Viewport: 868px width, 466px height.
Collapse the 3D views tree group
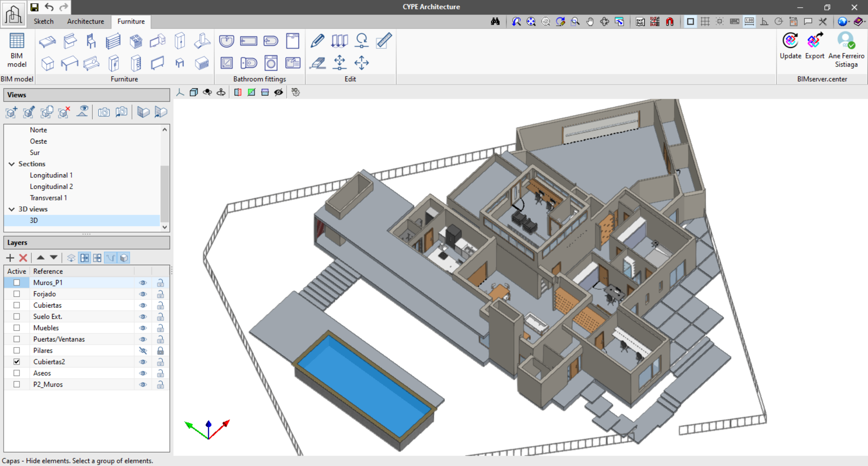12,209
